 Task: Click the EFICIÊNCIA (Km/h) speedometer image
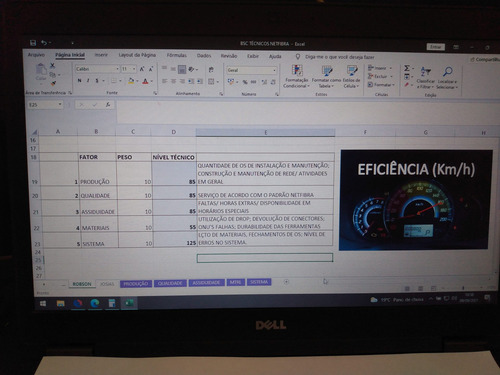(x=415, y=200)
